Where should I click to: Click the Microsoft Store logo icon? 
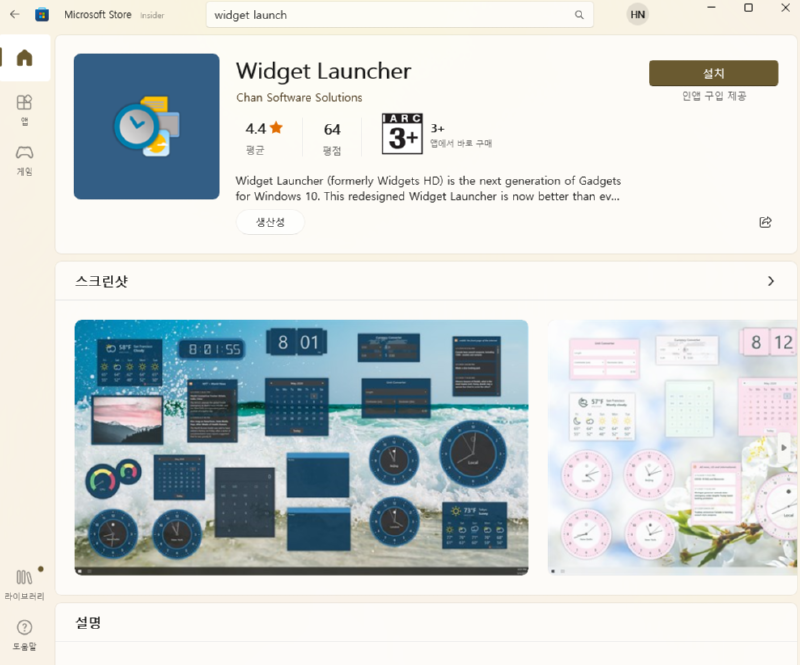coord(42,14)
